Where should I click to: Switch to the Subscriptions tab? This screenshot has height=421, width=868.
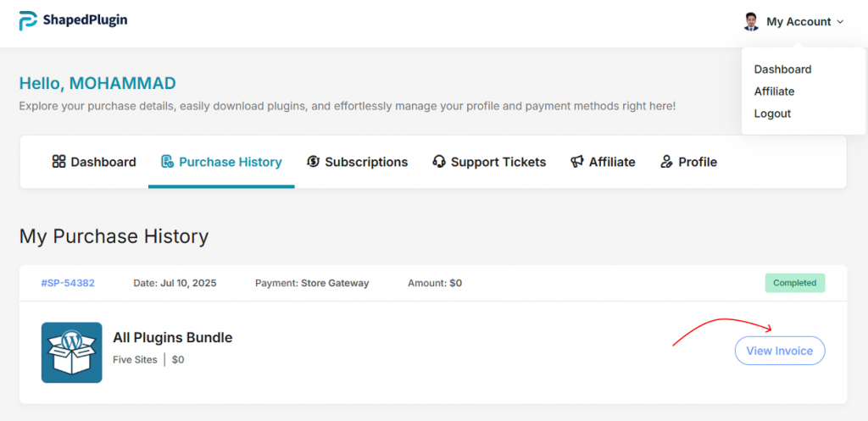pos(366,162)
